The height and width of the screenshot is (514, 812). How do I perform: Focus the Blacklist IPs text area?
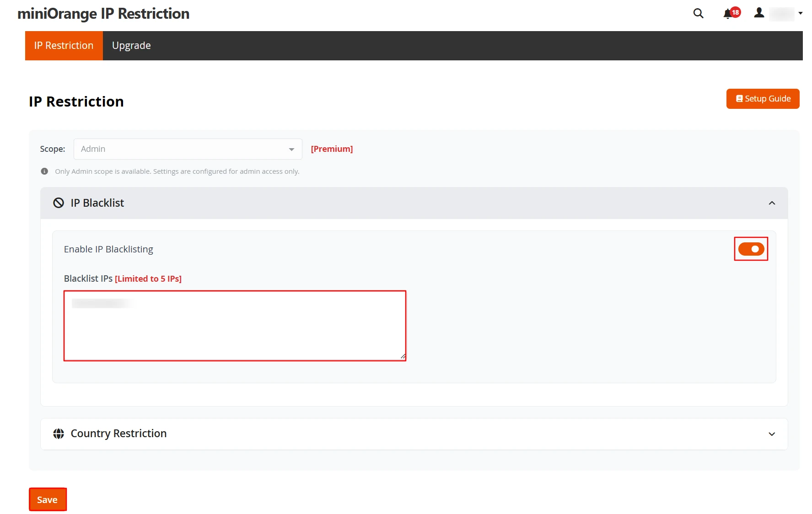pos(235,326)
